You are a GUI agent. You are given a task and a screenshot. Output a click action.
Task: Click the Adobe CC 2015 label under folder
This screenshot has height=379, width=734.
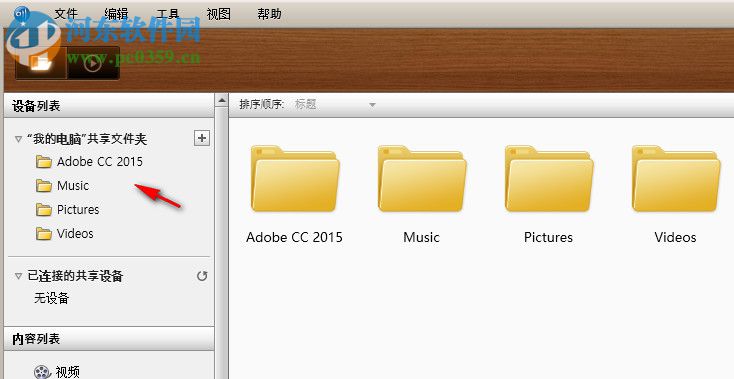[294, 237]
